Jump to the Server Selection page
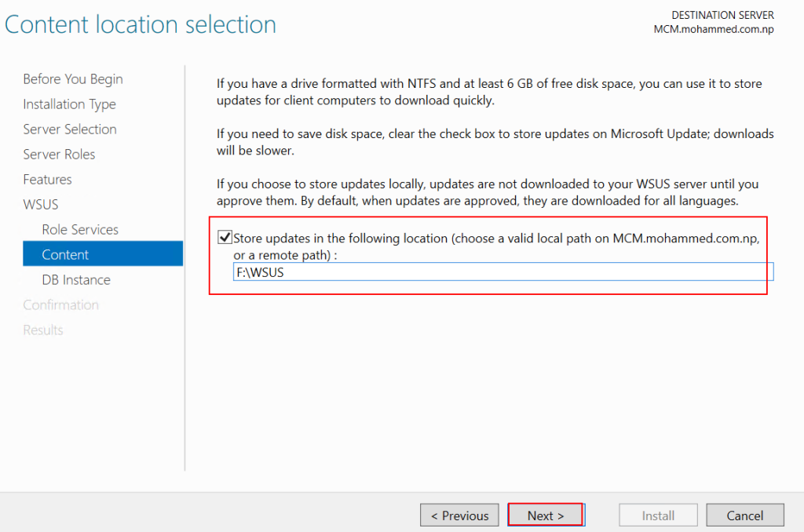 70,129
